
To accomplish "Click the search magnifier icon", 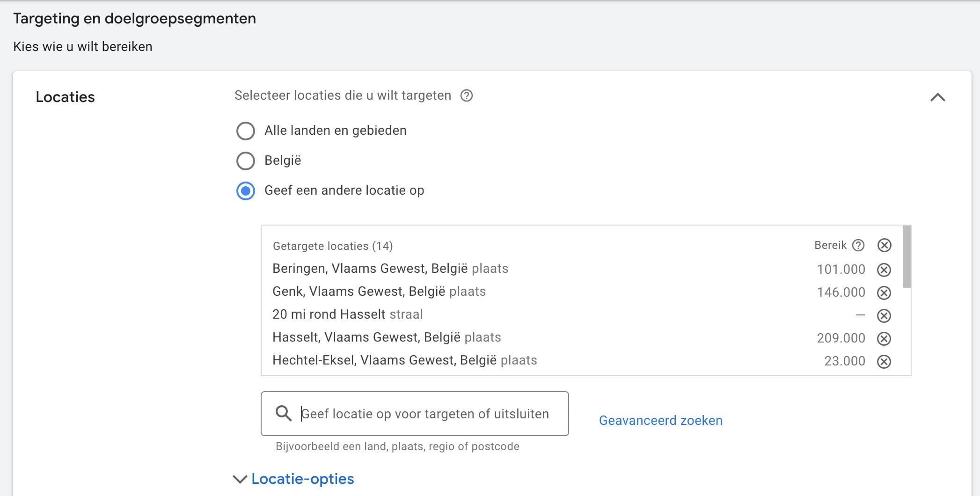I will (284, 414).
